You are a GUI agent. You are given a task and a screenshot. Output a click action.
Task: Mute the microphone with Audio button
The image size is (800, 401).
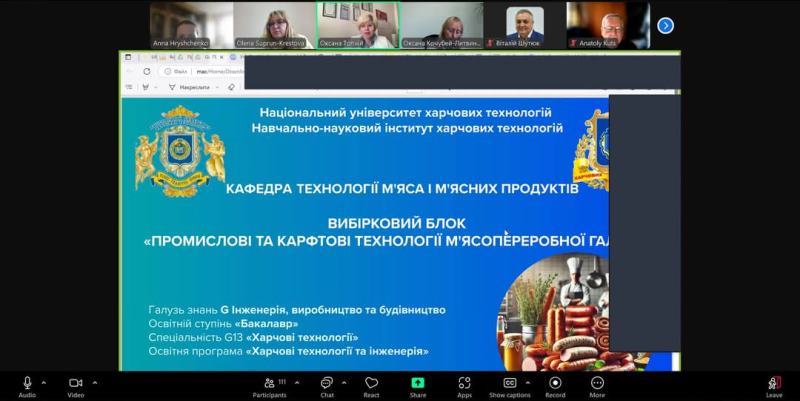(27, 386)
